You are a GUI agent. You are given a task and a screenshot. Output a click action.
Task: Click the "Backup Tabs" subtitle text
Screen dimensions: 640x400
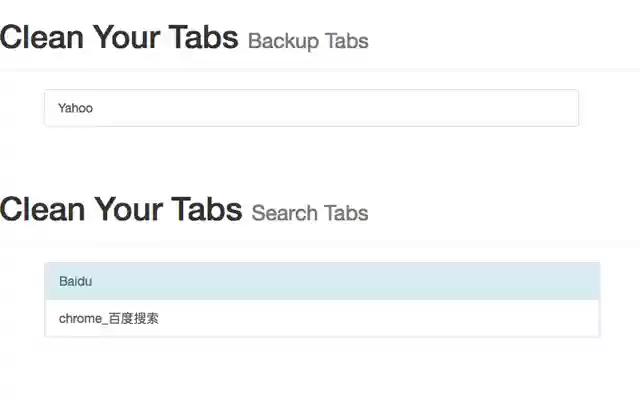coord(308,41)
